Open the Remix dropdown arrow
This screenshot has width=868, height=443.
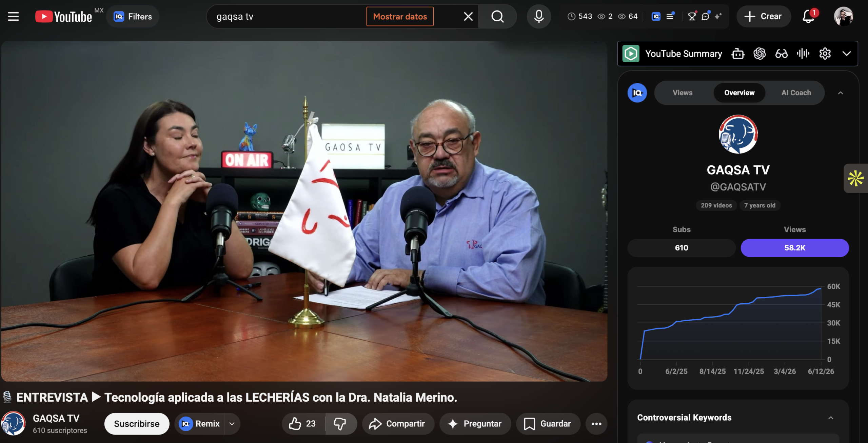[x=232, y=424]
